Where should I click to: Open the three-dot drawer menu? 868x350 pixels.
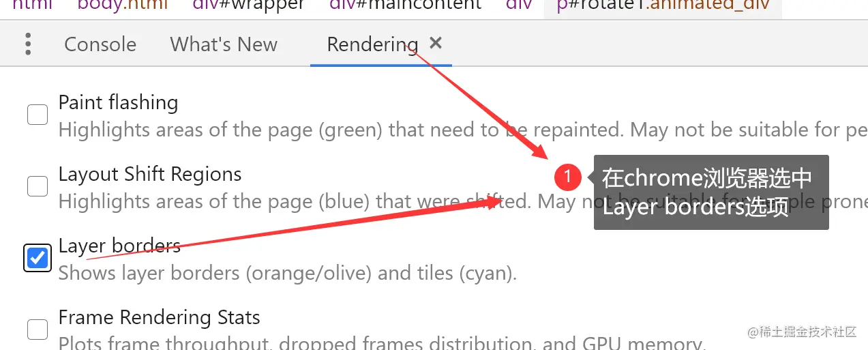28,44
